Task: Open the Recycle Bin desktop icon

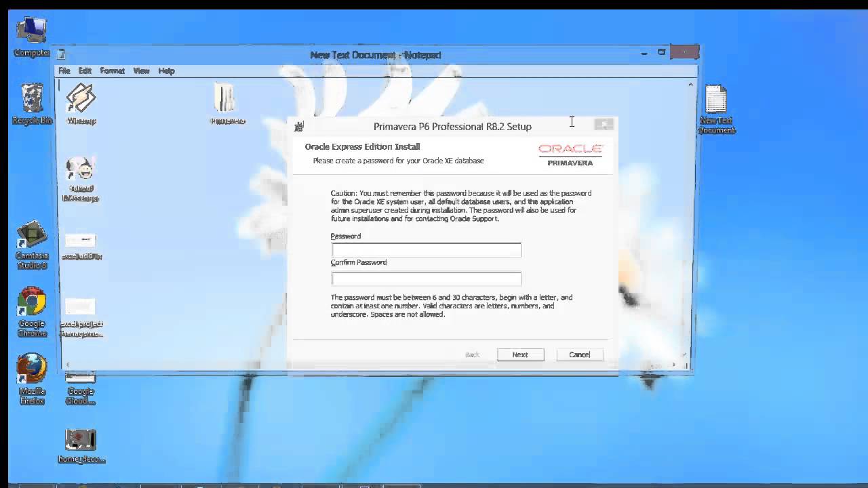Action: click(32, 104)
